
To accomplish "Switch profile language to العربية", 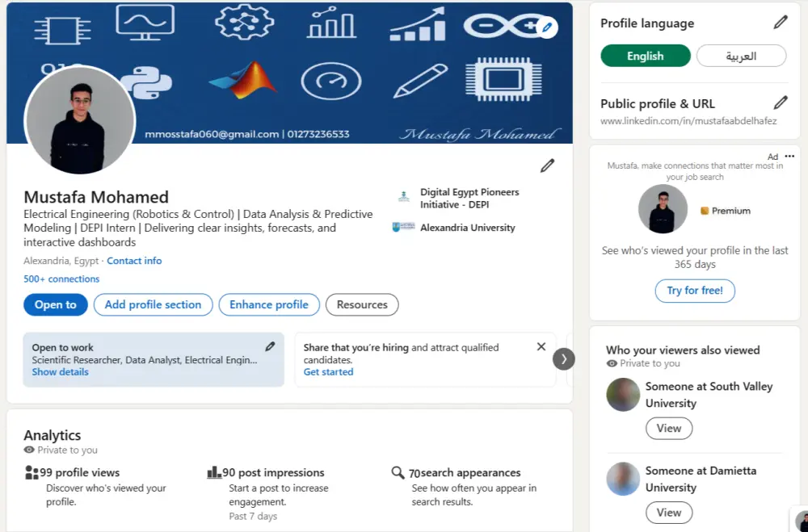I will [x=741, y=56].
